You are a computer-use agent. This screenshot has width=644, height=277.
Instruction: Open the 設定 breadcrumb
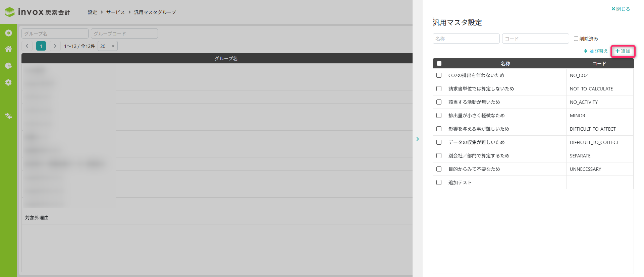click(x=92, y=12)
